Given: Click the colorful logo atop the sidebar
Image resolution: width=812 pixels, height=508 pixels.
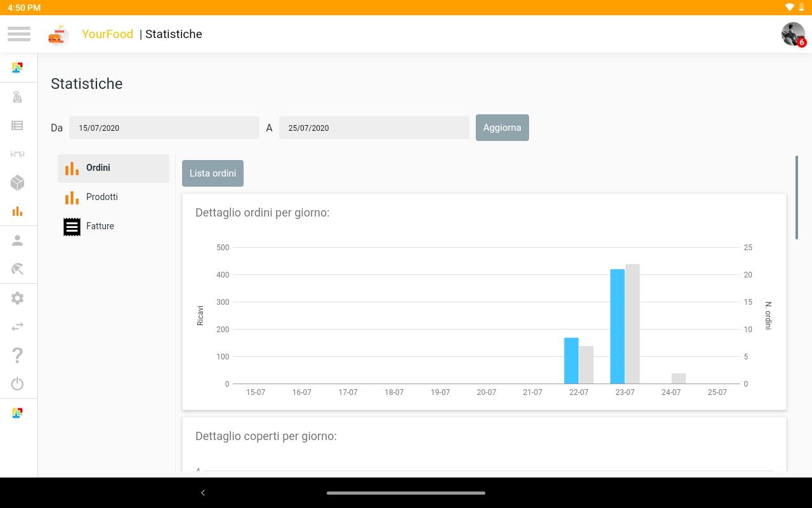Looking at the screenshot, I should (x=18, y=67).
